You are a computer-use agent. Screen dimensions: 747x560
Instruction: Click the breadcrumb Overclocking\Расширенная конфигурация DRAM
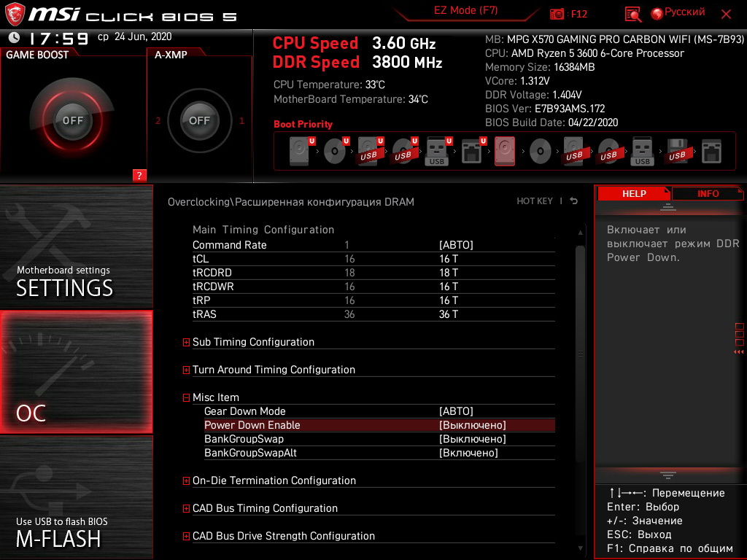(290, 202)
